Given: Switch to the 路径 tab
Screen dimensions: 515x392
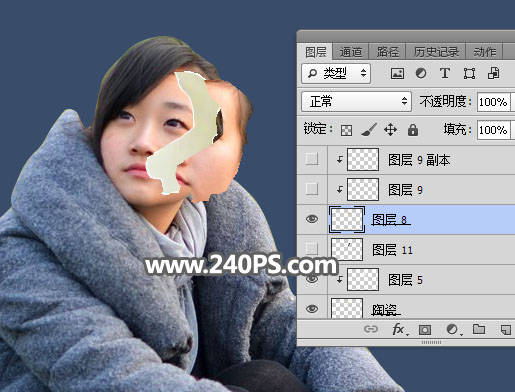Looking at the screenshot, I should pos(387,52).
